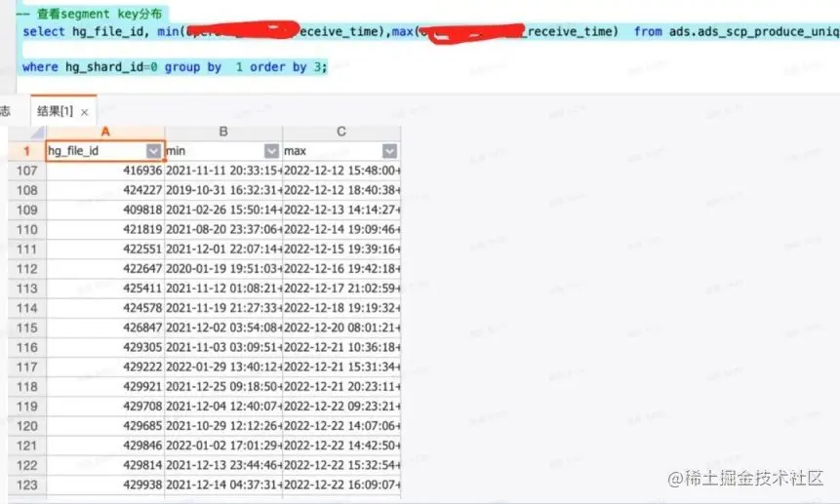Click the min cell 2019-10-31 16:32:31
The height and width of the screenshot is (504, 840).
(x=223, y=190)
